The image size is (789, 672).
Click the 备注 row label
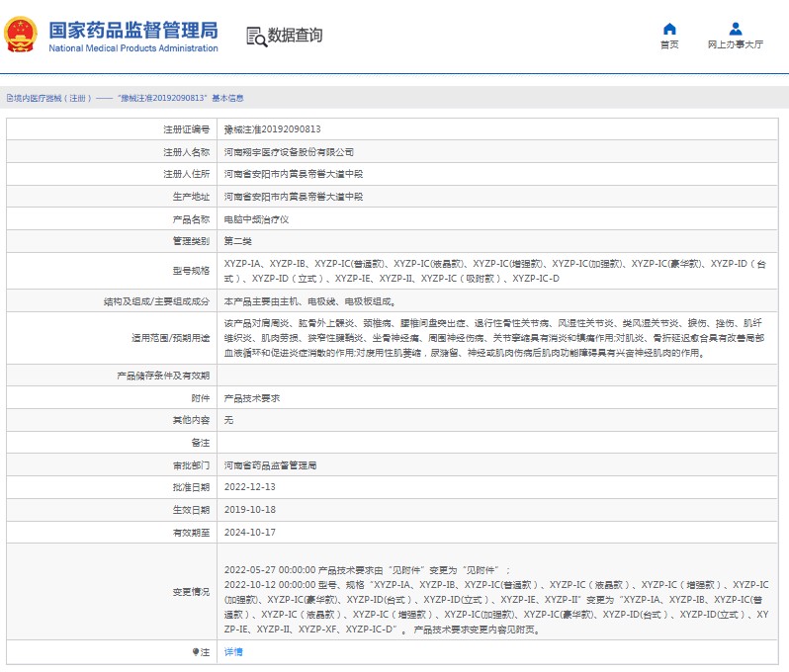click(201, 443)
